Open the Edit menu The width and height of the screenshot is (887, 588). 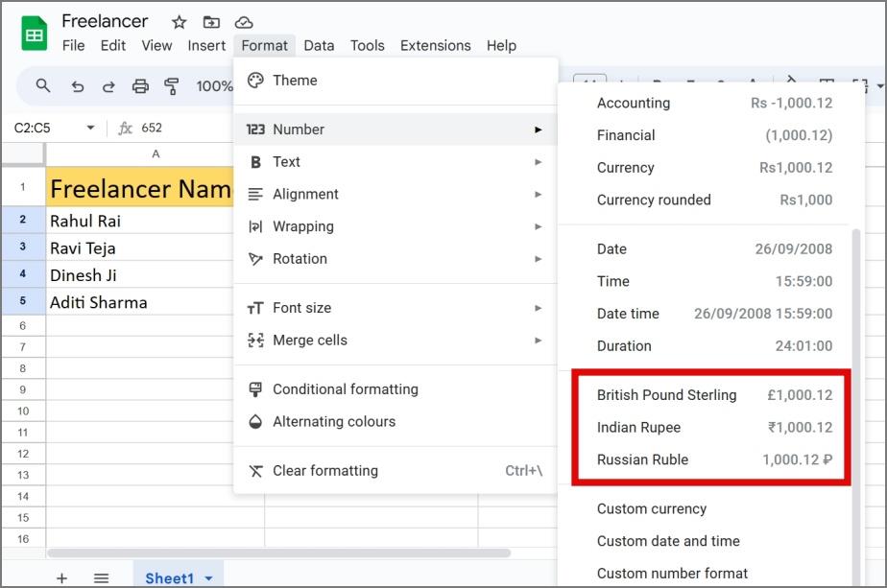(113, 46)
